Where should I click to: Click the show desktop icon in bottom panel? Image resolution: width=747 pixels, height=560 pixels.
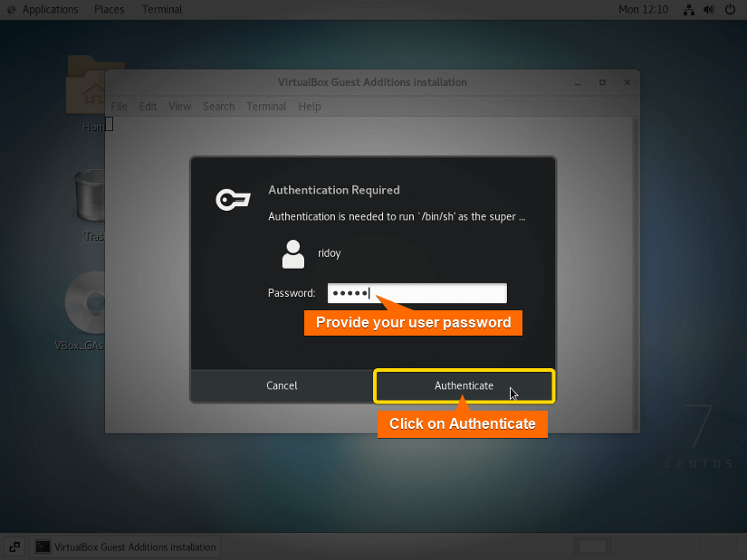[x=14, y=546]
